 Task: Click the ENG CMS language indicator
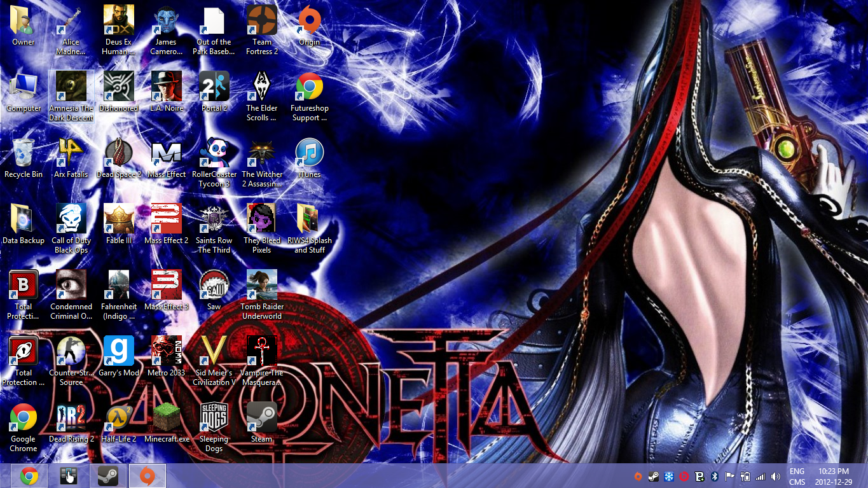[797, 477]
